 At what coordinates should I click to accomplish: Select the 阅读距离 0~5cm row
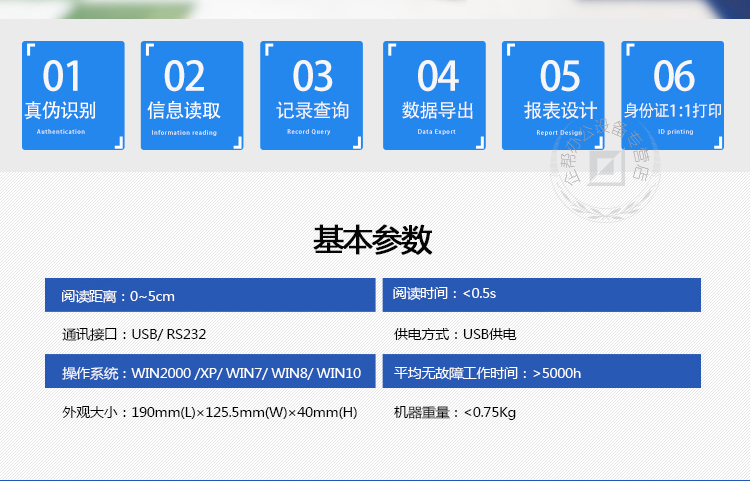coord(210,295)
